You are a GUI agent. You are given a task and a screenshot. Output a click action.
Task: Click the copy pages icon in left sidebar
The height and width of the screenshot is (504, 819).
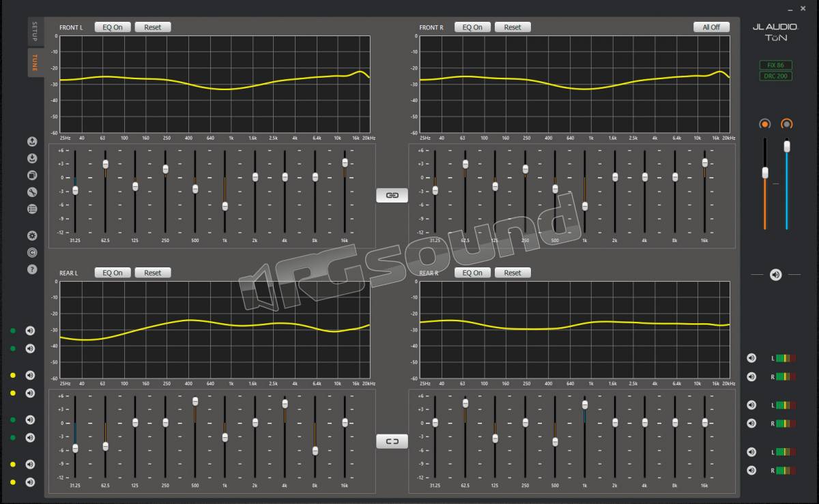(x=32, y=175)
